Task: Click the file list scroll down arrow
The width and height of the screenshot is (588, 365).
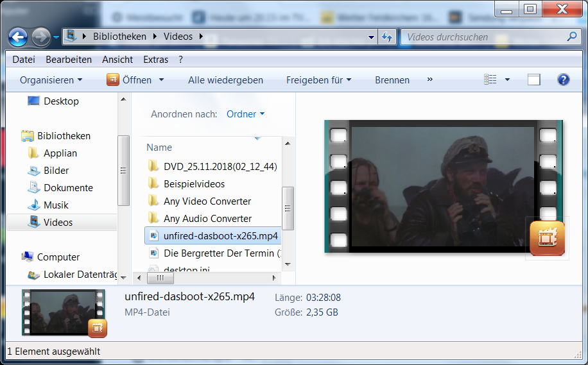Action: pos(288,264)
